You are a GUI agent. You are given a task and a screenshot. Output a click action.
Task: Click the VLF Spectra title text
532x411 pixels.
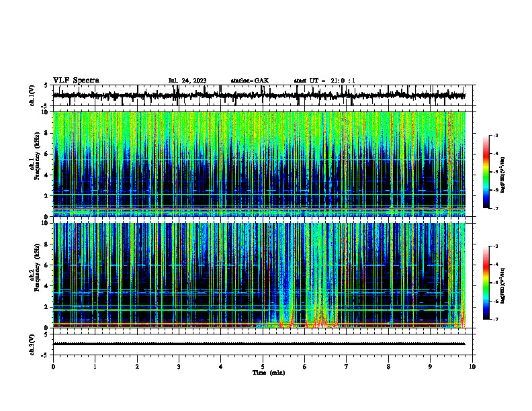76,81
